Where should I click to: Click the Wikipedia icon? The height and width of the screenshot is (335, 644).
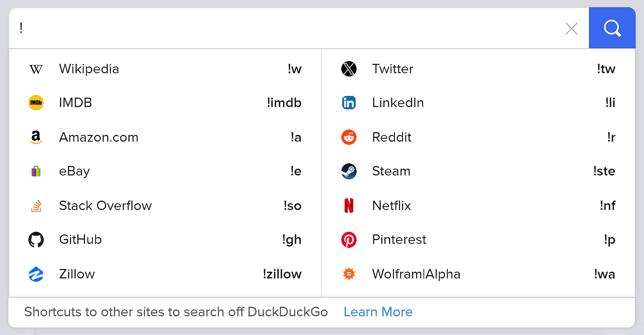tap(36, 69)
